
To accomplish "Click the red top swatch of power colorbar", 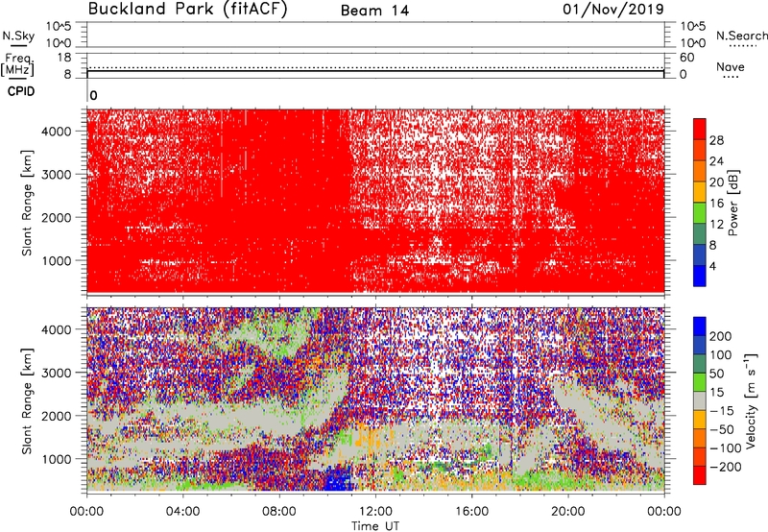I will [700, 129].
